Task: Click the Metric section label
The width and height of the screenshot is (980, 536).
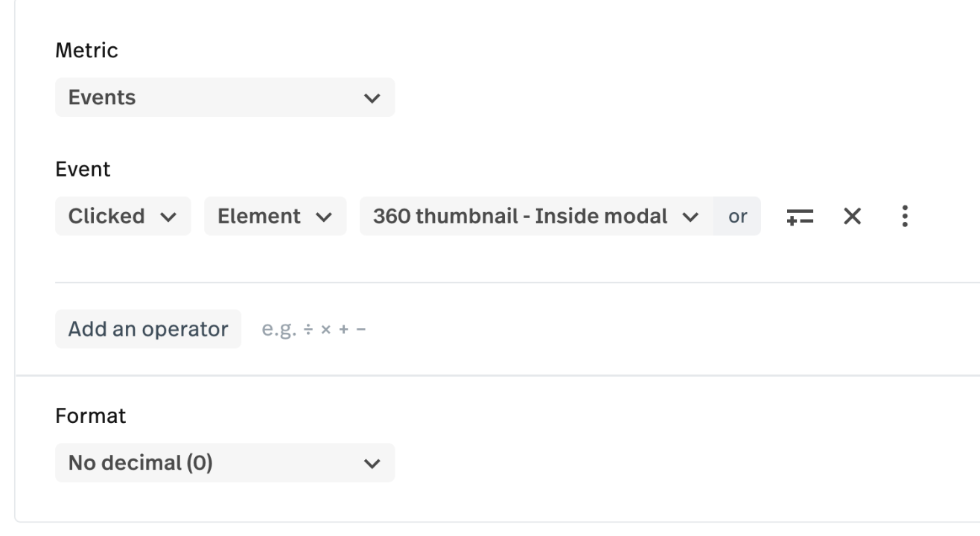Action: coord(86,51)
